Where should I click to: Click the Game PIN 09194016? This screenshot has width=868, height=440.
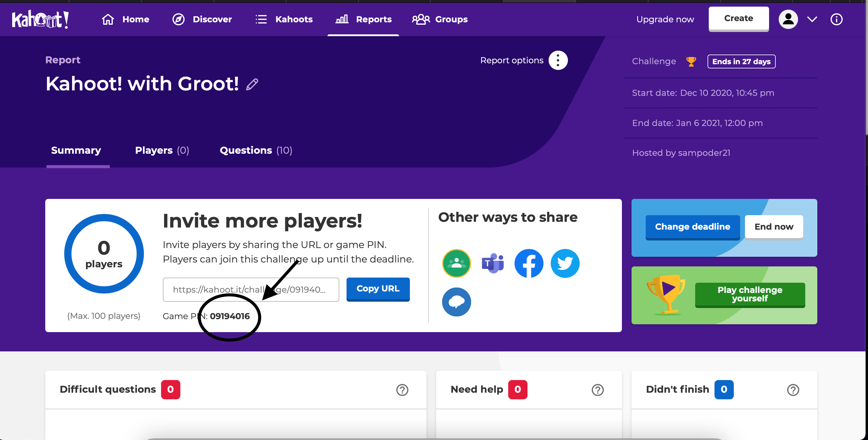tap(230, 316)
